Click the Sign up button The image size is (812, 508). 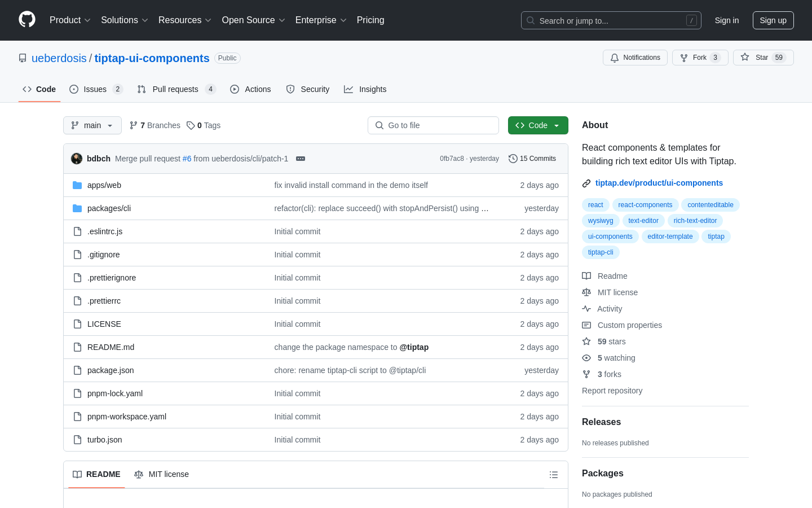(773, 20)
